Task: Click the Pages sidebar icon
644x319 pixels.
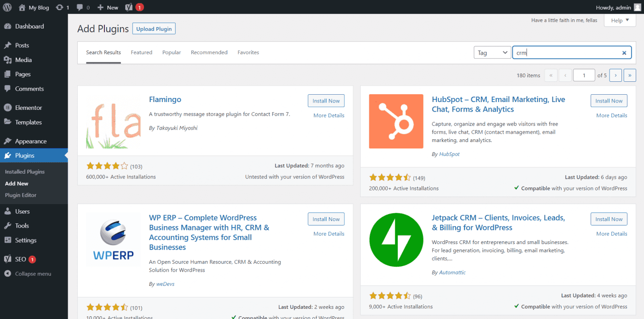Action: pos(7,74)
